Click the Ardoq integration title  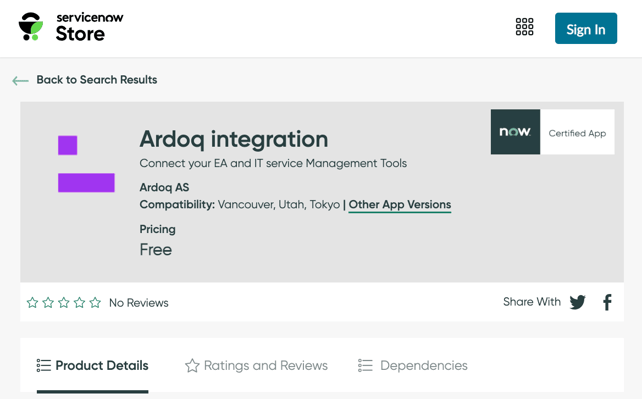(234, 139)
